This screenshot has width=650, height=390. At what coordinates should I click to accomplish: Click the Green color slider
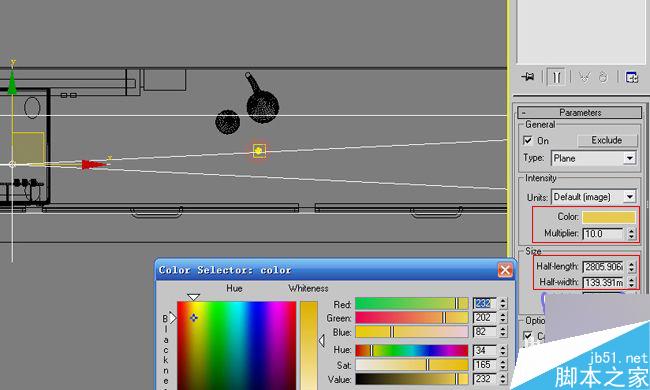(412, 318)
